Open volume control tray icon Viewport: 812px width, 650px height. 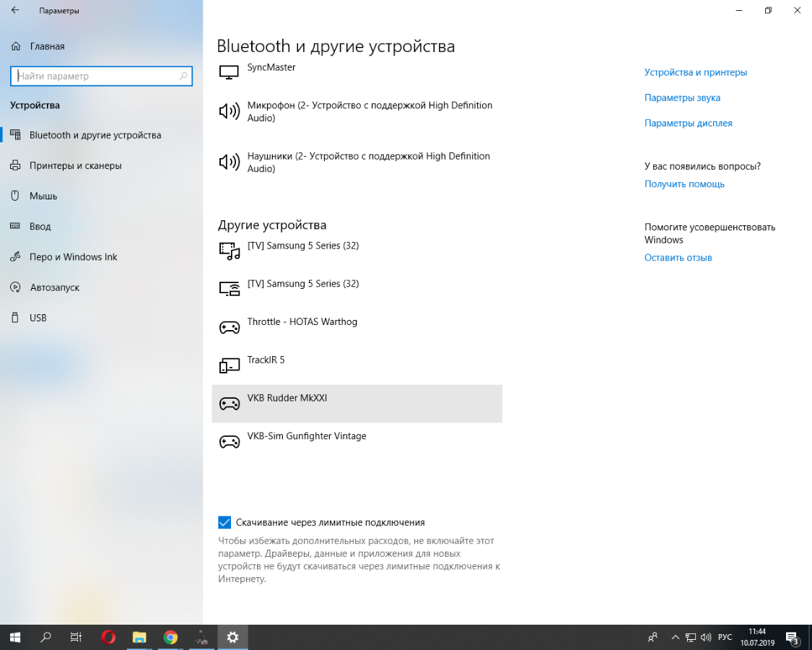705,637
